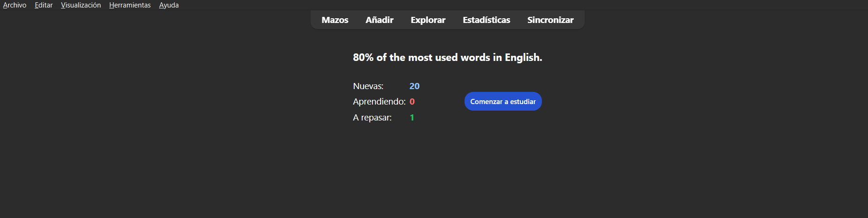Open the Herramientas menu
The image size is (868, 218).
[x=130, y=5]
